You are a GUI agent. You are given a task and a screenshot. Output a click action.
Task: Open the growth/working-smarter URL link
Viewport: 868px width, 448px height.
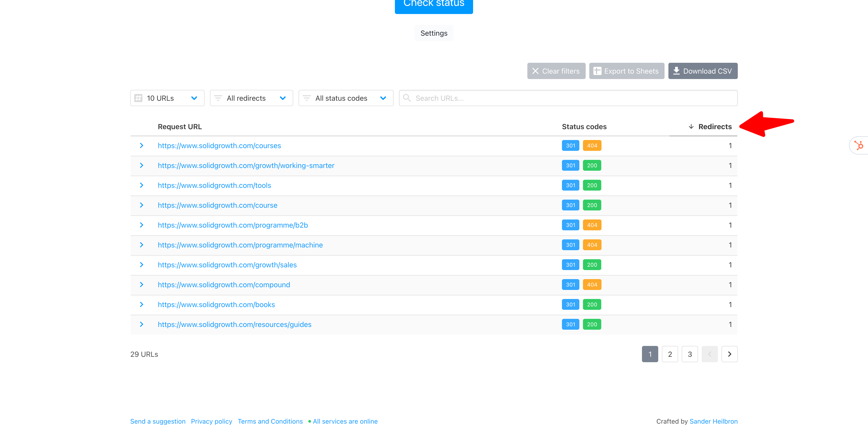[x=246, y=166]
